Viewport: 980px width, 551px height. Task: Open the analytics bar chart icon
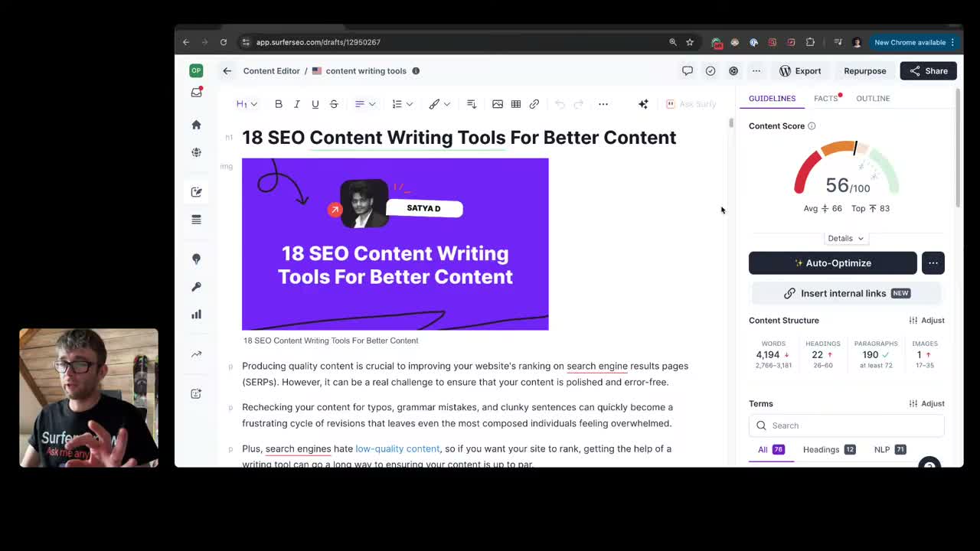(x=196, y=314)
